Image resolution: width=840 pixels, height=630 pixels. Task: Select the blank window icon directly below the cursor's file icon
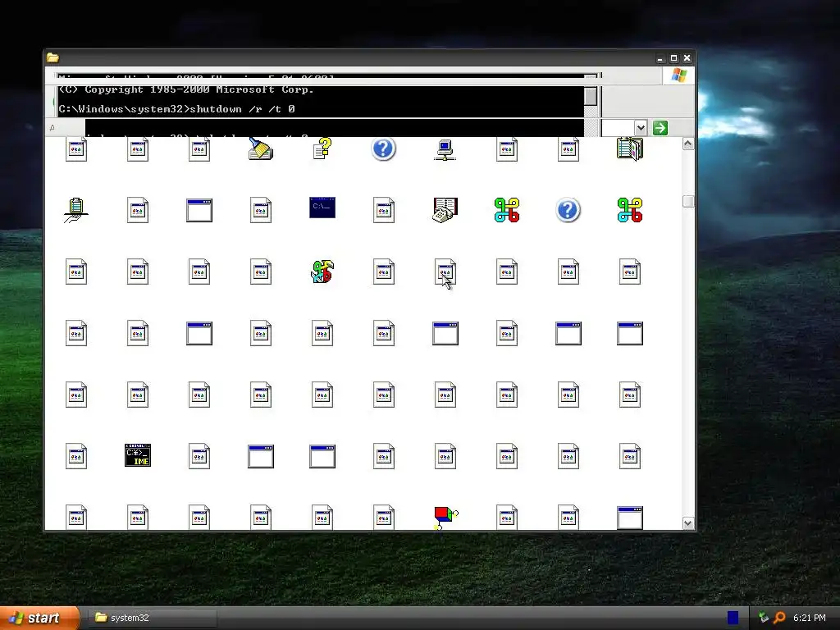pyautogui.click(x=445, y=333)
